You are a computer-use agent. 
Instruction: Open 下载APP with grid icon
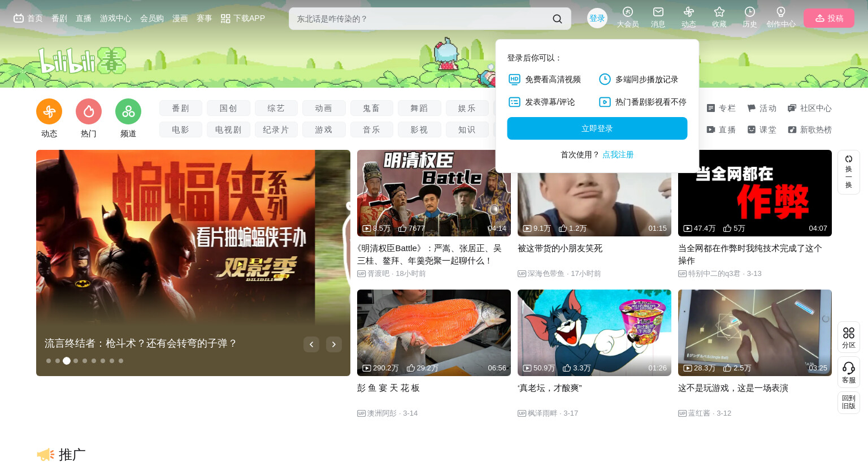click(243, 18)
